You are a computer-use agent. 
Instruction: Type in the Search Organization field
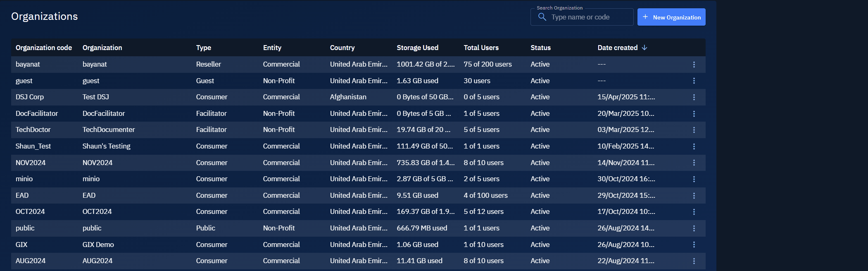pyautogui.click(x=589, y=17)
